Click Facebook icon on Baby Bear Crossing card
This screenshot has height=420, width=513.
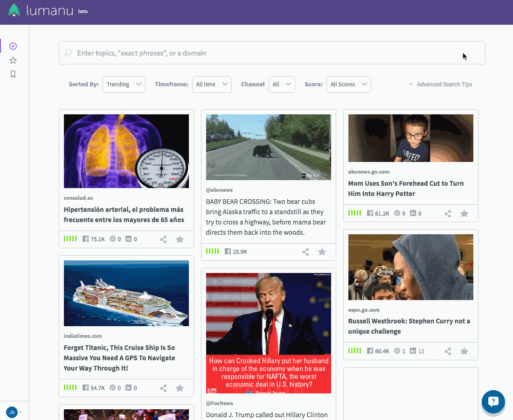(x=228, y=252)
